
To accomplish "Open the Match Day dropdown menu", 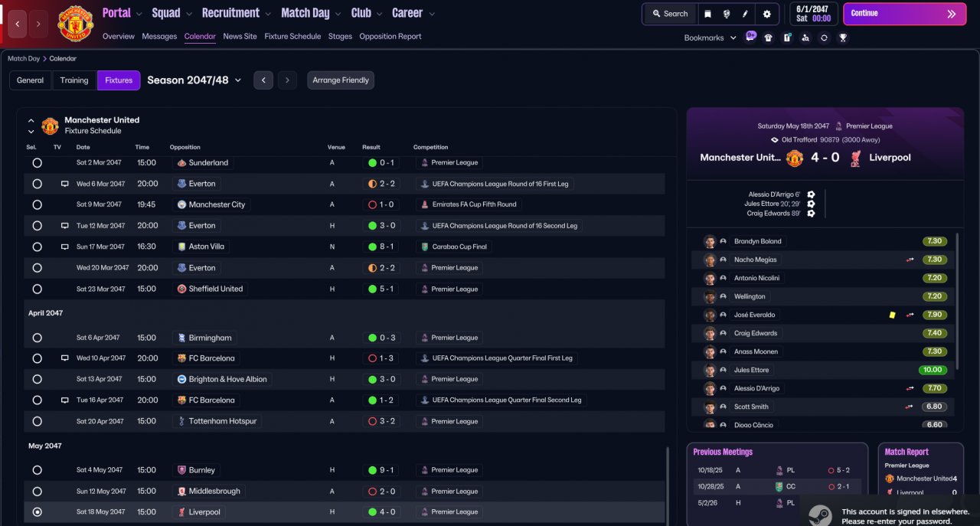I will 311,13.
